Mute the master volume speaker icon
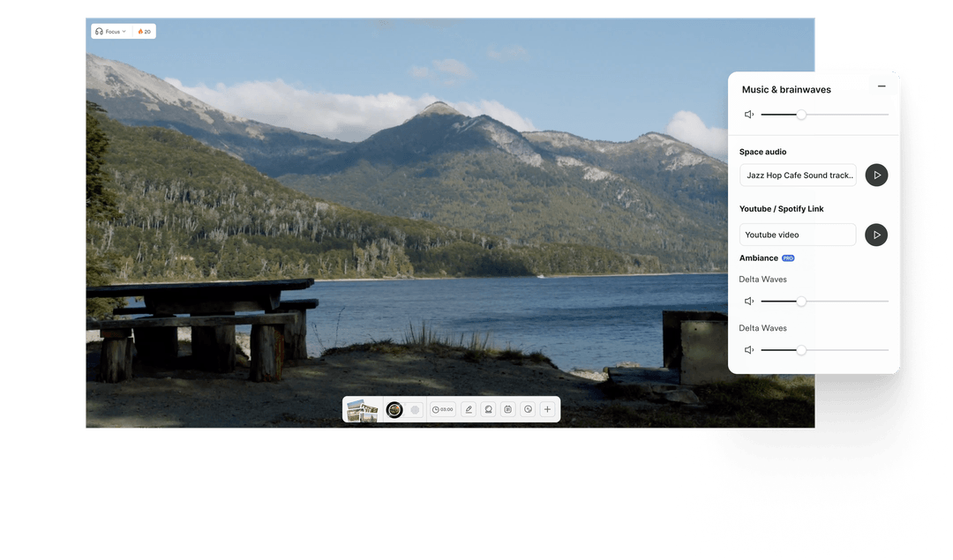This screenshot has height=560, width=953. click(749, 114)
